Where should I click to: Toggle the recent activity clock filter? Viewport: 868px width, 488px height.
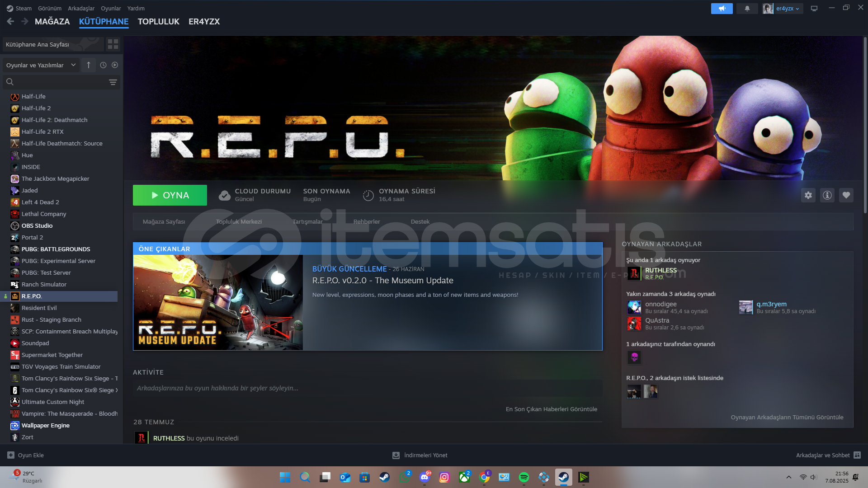[x=103, y=65]
